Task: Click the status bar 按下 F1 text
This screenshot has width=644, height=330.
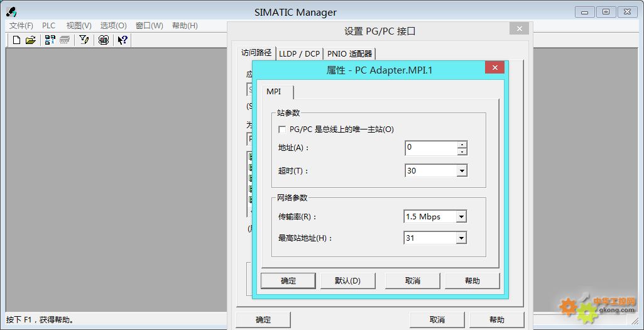Action: [x=40, y=320]
